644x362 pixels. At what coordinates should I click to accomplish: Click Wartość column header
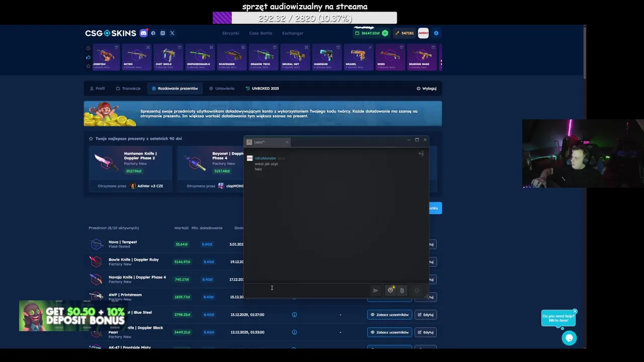point(182,228)
